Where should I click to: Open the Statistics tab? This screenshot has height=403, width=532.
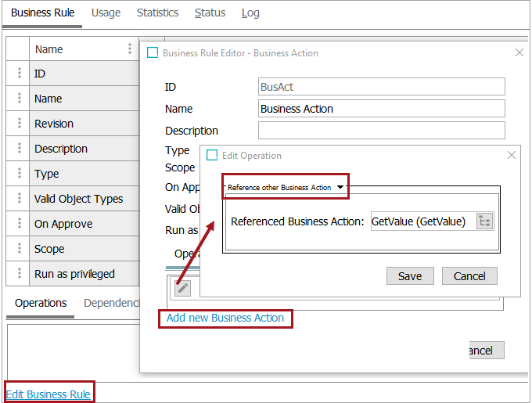pos(157,13)
